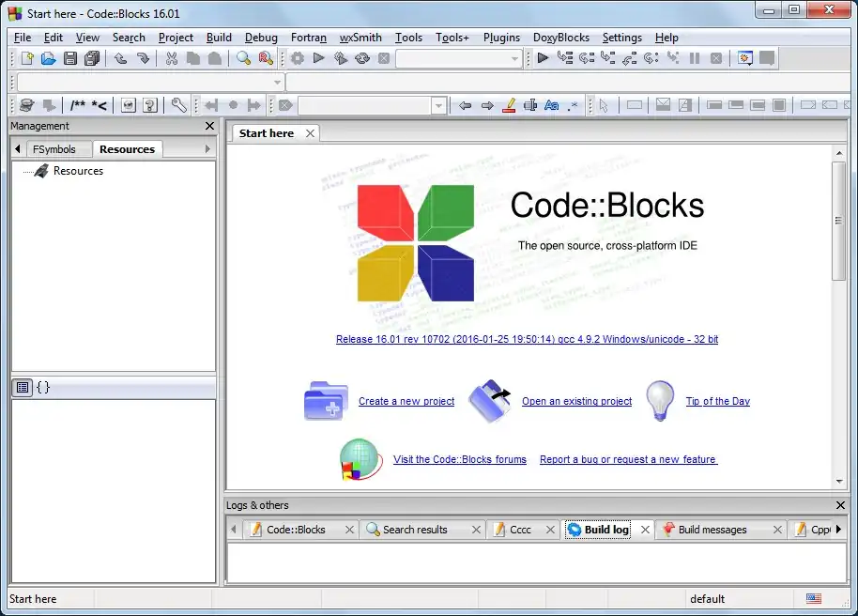Insert a Doxygen block comment (/**)

[77, 105]
